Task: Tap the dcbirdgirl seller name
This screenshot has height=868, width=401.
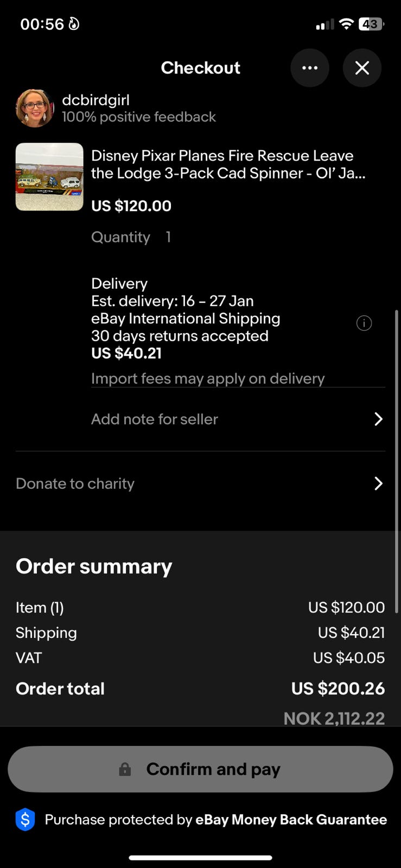Action: (x=96, y=100)
